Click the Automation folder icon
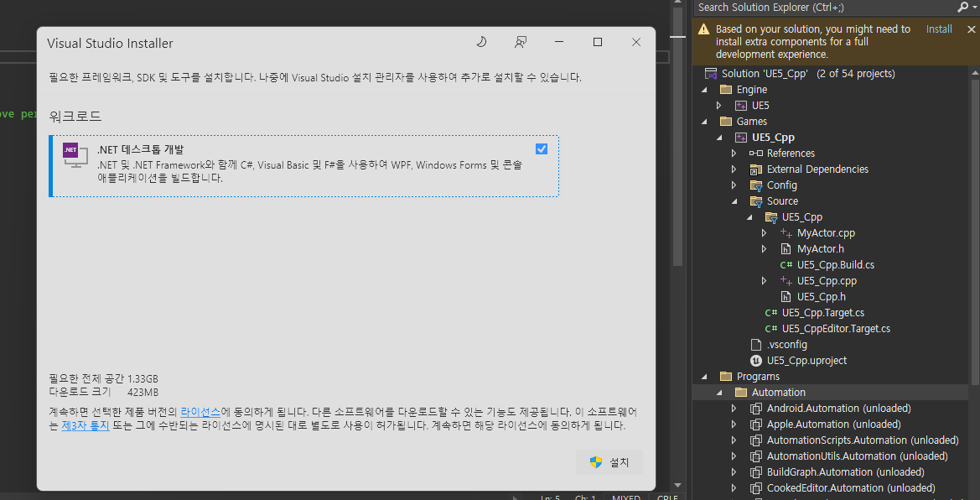Viewport: 980px width, 500px height. tap(740, 393)
